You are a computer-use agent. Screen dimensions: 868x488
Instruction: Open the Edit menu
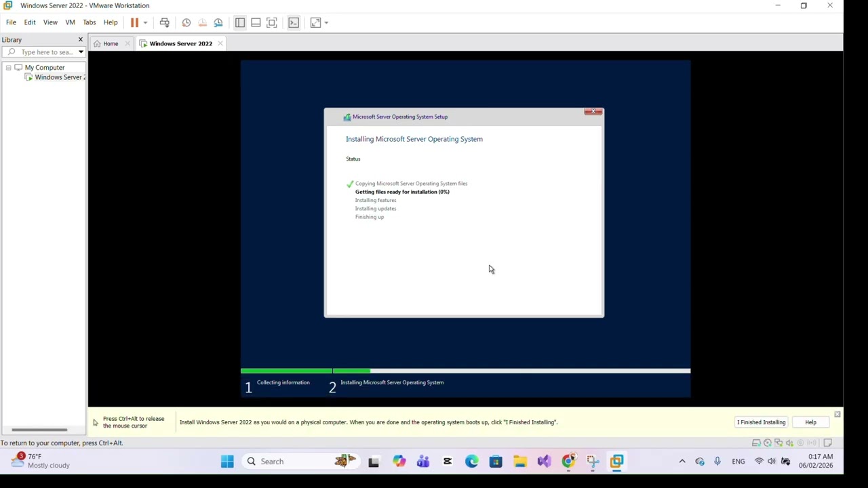point(30,22)
